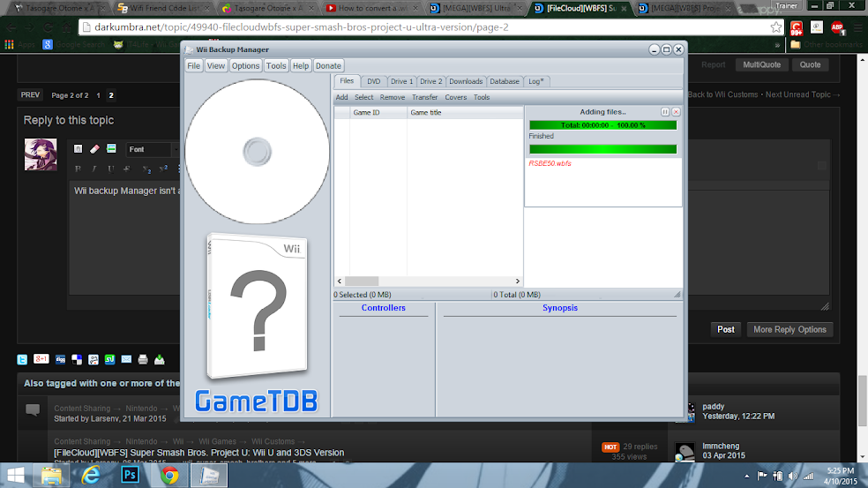Switch to the Database tab
Viewport: 868px width, 488px height.
[x=505, y=81]
